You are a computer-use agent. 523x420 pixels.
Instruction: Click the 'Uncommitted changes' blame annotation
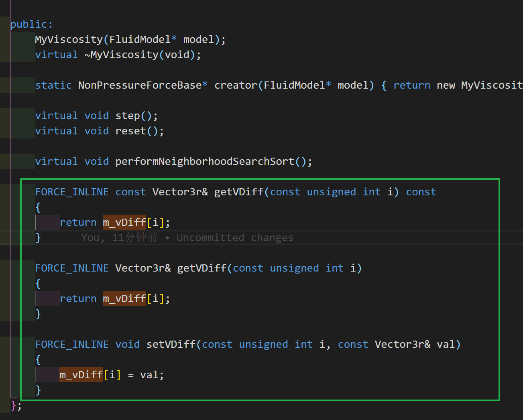click(235, 237)
